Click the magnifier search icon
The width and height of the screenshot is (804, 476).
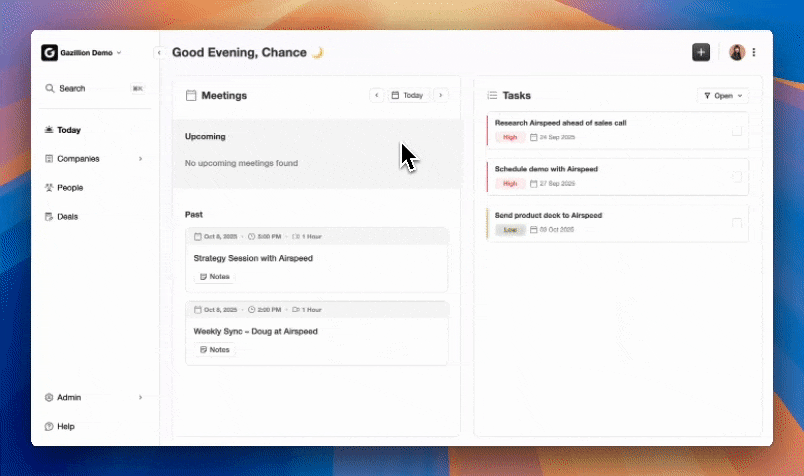(50, 88)
